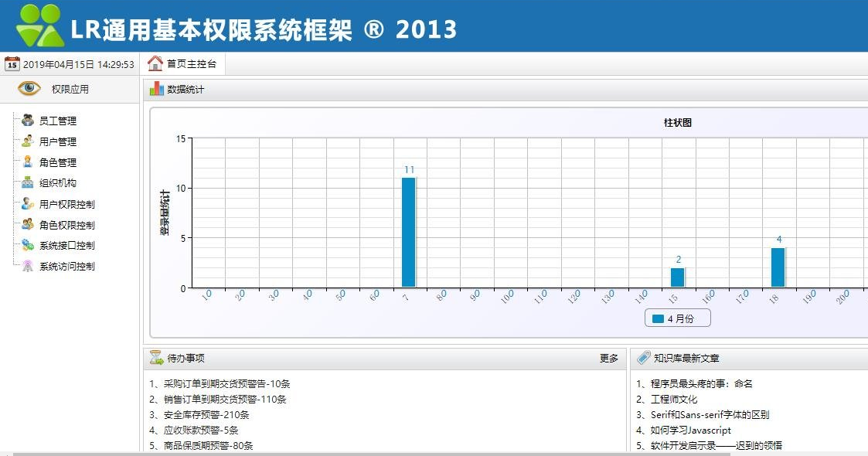Click the hourglass icon beside 待办事项
This screenshot has width=868, height=456.
point(157,358)
